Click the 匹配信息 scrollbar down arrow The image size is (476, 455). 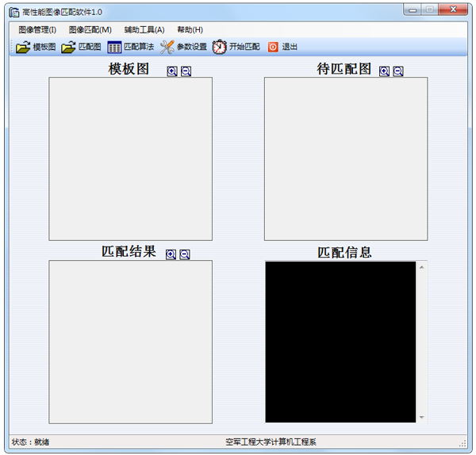coord(422,418)
